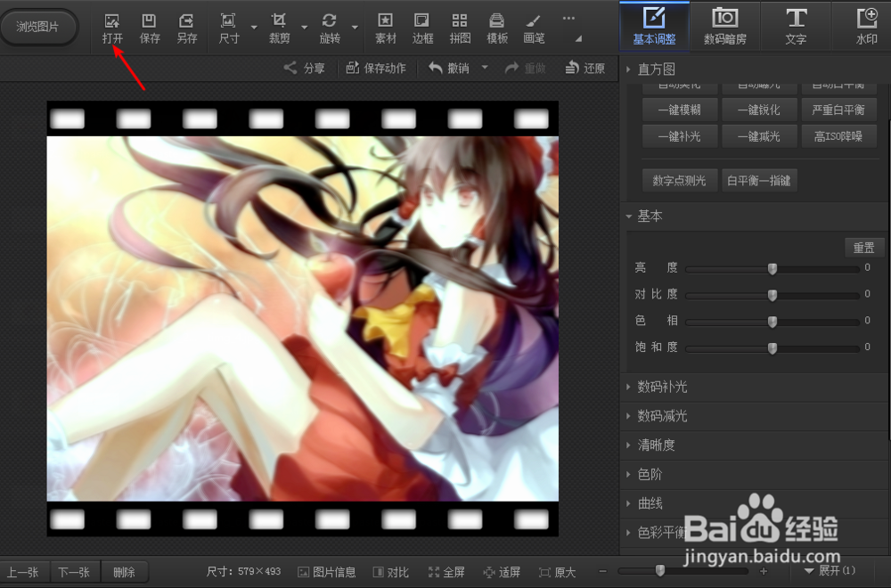Switch to 全屏 fullscreen view
This screenshot has height=588, width=891.
click(x=446, y=572)
